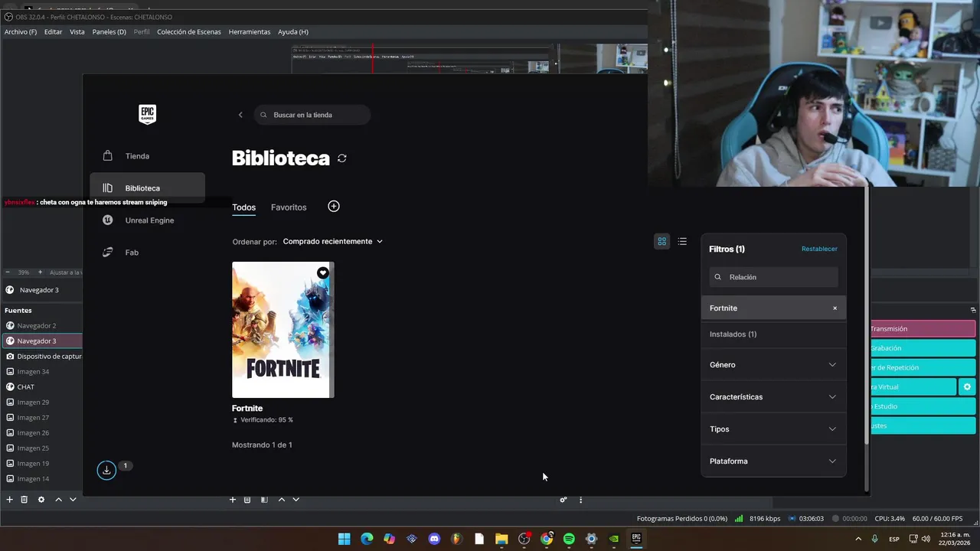Open OBS Studio taskbar icon
Viewport: 980px width, 551px height.
[524, 539]
